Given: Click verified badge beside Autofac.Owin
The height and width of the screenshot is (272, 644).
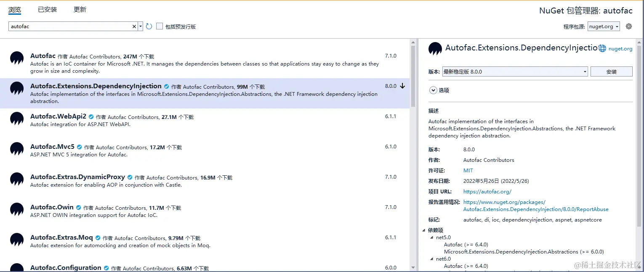Looking at the screenshot, I should 79,208.
